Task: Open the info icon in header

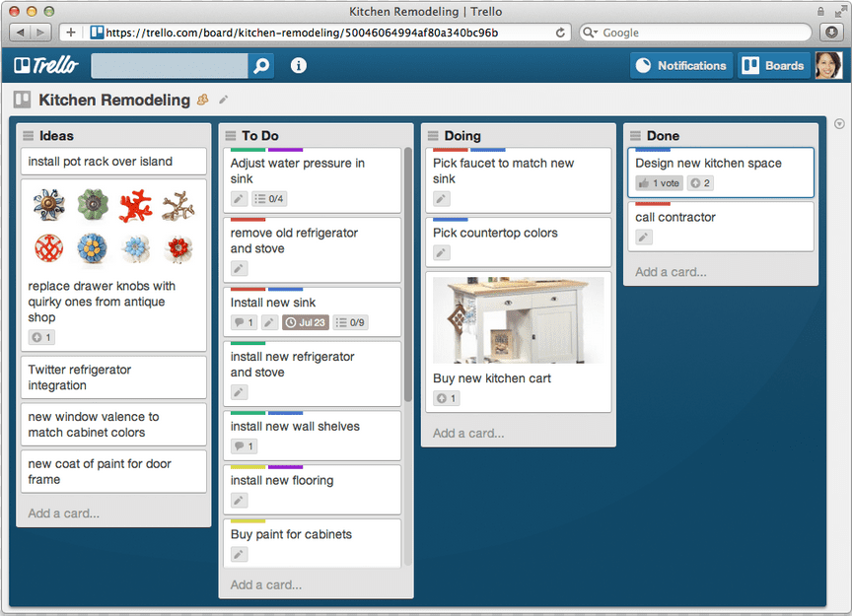Action: point(299,66)
